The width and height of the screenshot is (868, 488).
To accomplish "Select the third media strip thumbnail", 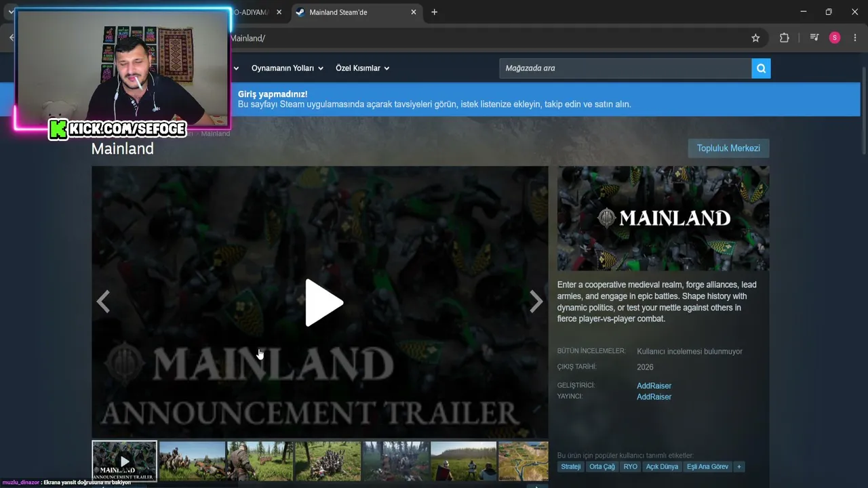I will (x=260, y=462).
